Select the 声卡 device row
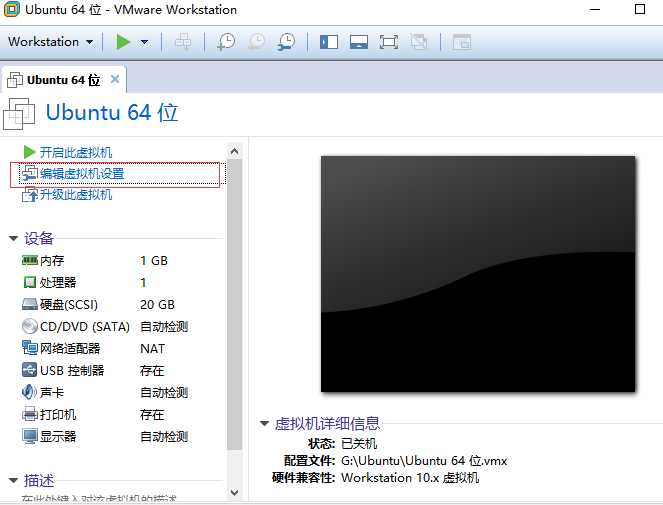The width and height of the screenshot is (663, 505). [x=106, y=392]
